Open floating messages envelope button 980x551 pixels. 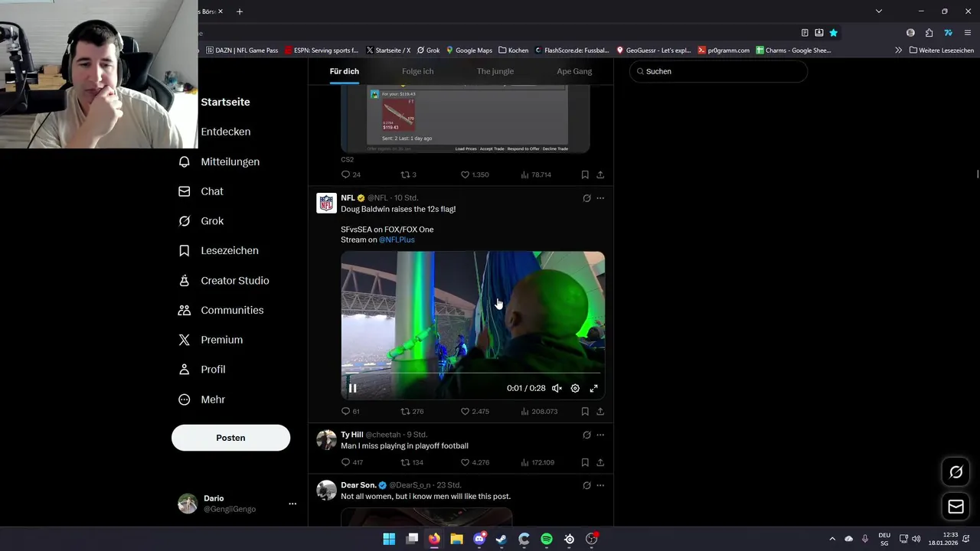[956, 507]
